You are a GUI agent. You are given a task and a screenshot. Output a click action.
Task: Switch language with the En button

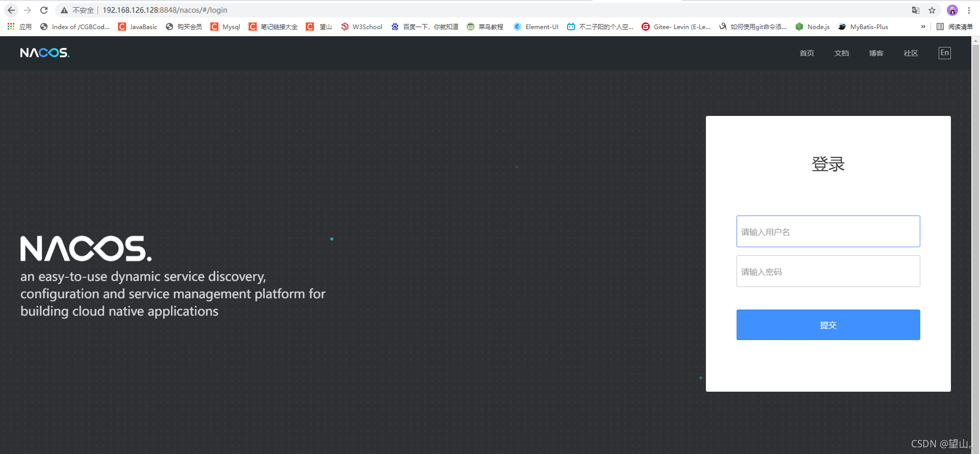[945, 53]
